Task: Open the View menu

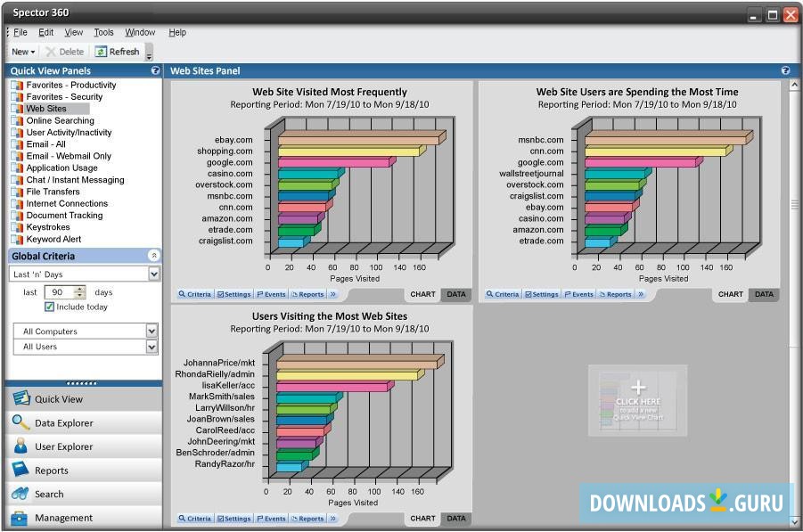Action: 74,32
